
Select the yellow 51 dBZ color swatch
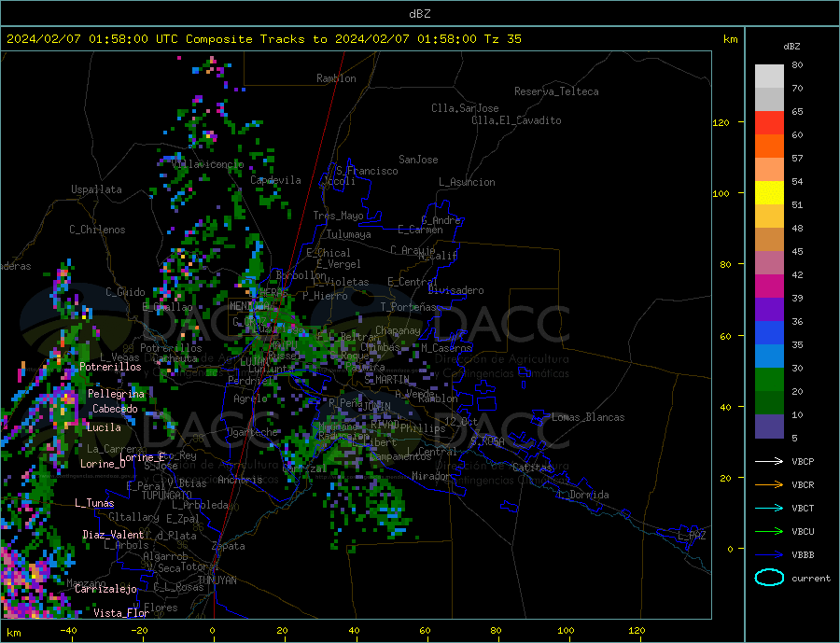pyautogui.click(x=769, y=193)
